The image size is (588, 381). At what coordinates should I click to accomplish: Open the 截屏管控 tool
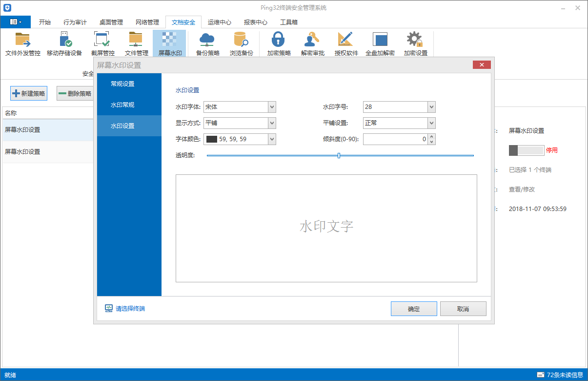coord(103,44)
